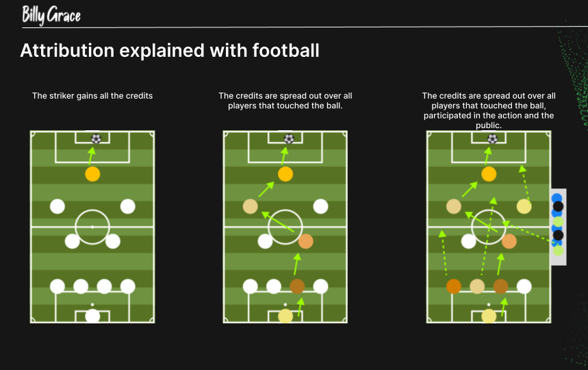
Task: Select the yellow goalkeeper on the middle pitch
Action: [x=285, y=316]
